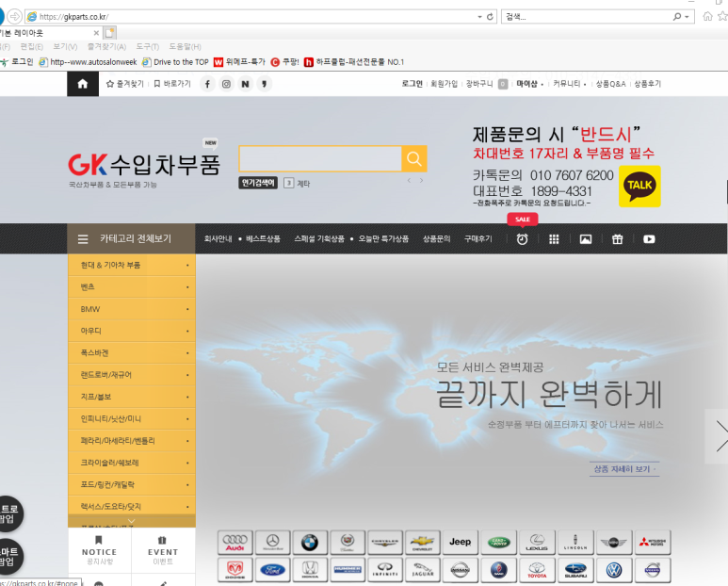The width and height of the screenshot is (728, 586).
Task: Open the yellow KakaoTalk TALK icon
Action: [x=639, y=187]
